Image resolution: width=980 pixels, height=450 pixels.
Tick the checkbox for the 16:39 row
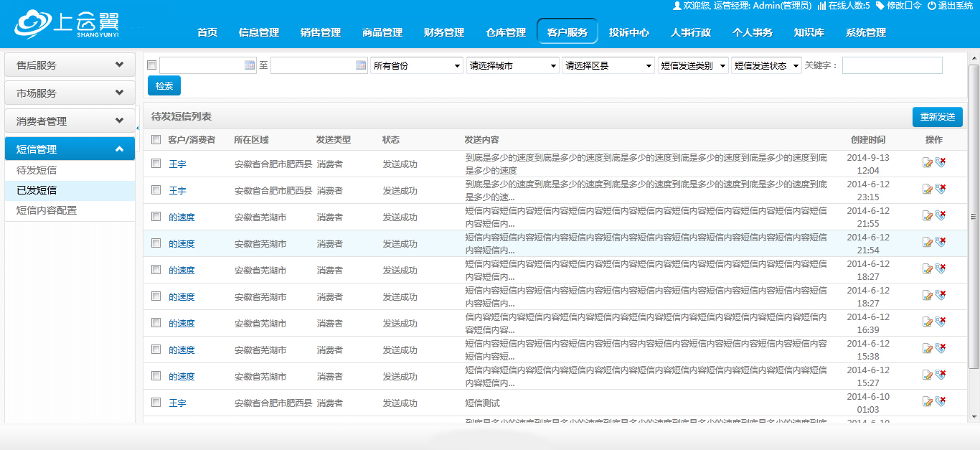pyautogui.click(x=156, y=323)
